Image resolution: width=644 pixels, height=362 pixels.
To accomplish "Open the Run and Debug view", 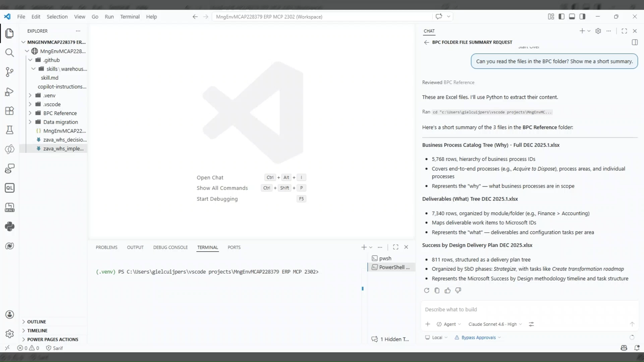I will click(9, 92).
